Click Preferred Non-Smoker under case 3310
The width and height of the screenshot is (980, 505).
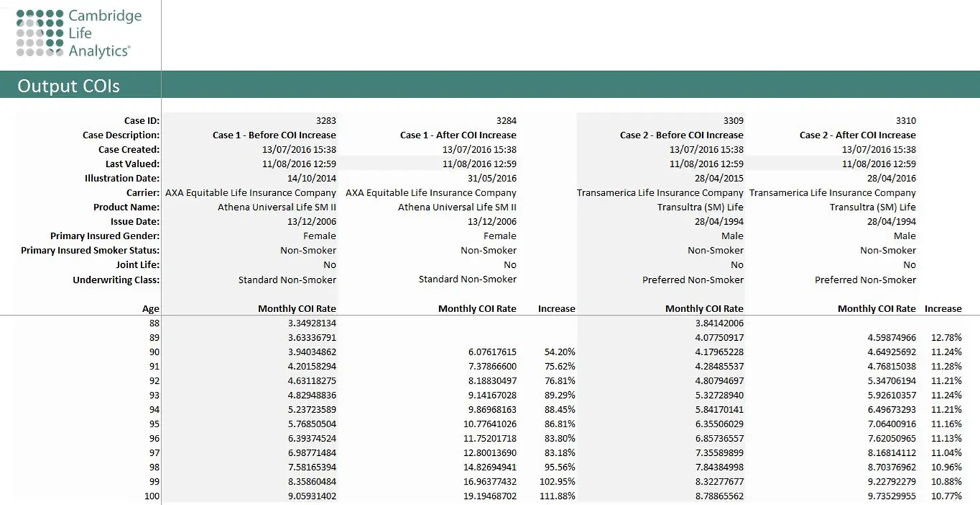[866, 279]
